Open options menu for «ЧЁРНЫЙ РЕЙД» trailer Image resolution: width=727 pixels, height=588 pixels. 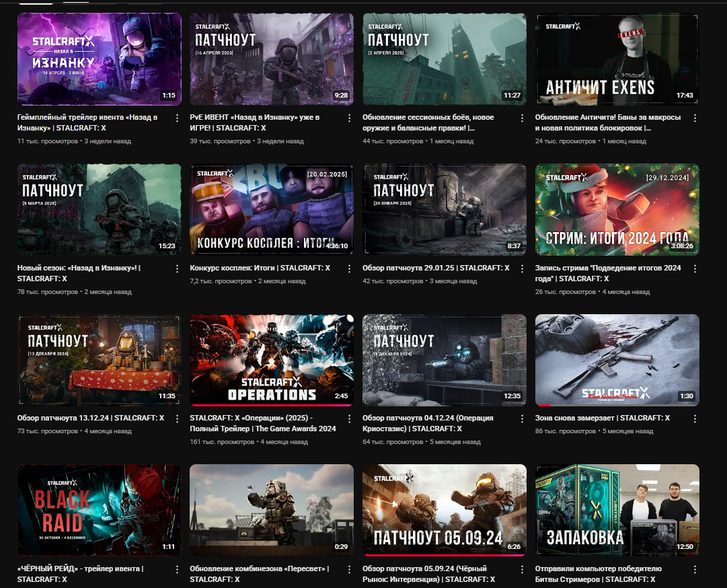click(177, 569)
